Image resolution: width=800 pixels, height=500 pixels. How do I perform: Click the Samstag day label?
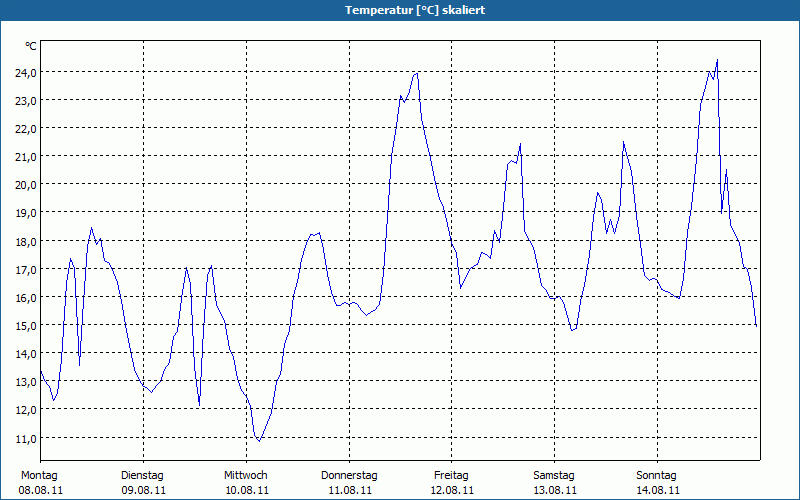tap(554, 476)
